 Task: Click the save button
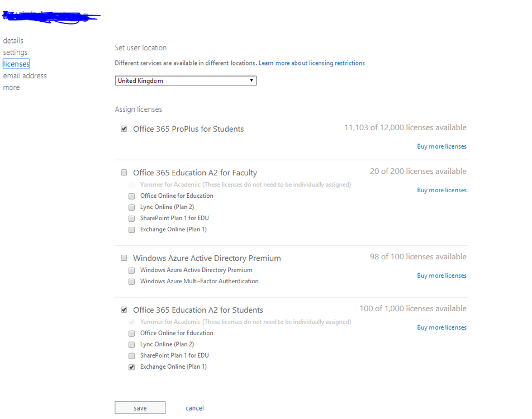[x=140, y=408]
